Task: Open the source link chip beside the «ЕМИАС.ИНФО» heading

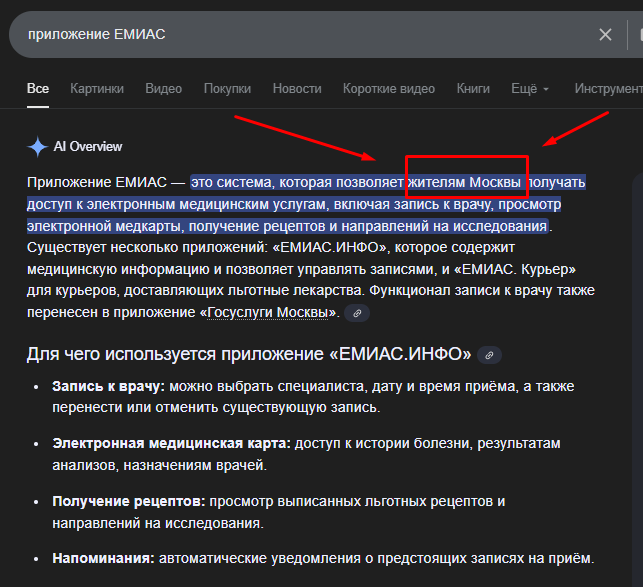Action: (488, 355)
